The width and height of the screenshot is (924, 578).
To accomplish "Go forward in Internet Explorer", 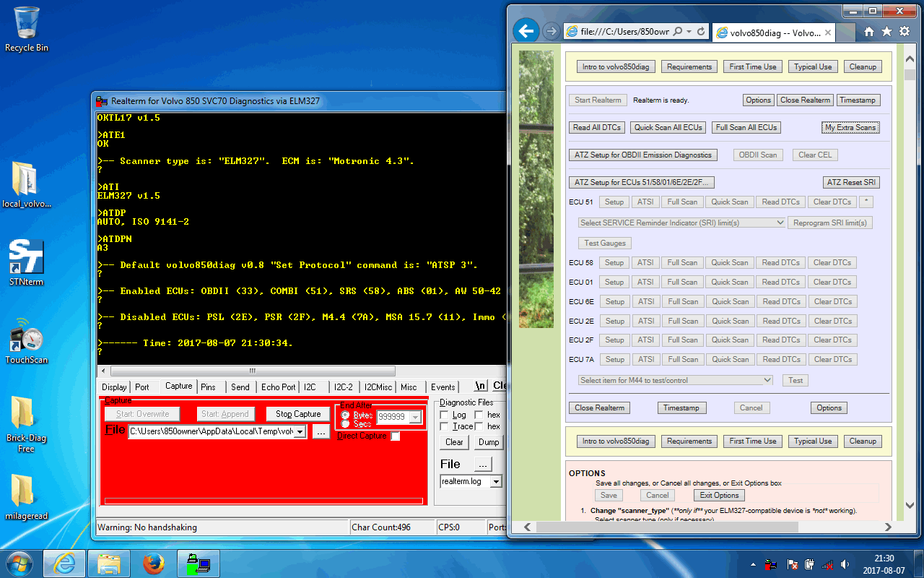I will 551,31.
